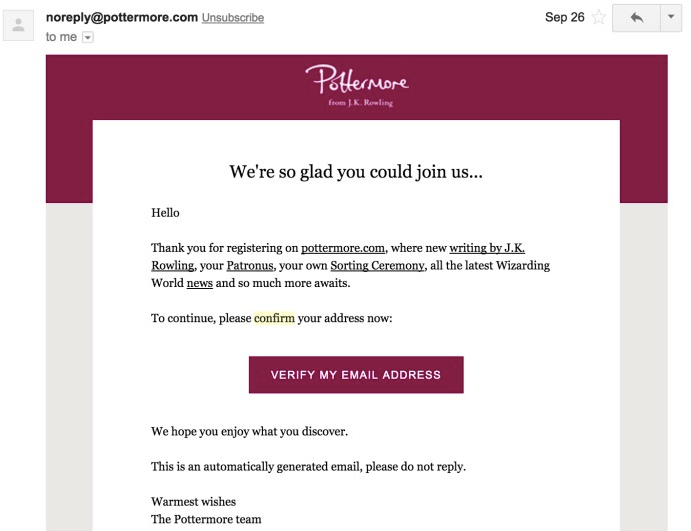Expand the 'to me' details arrow
Screen dimensions: 691x531
[x=87, y=37]
